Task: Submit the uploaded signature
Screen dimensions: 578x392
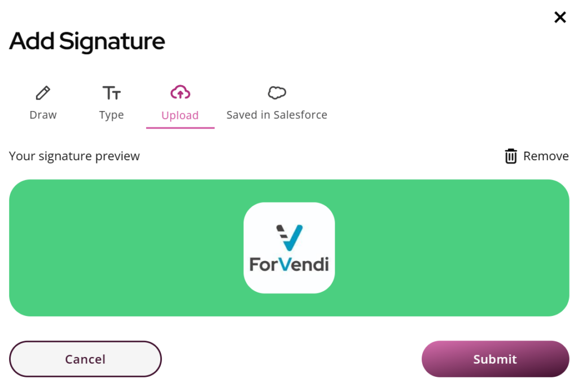Action: pyautogui.click(x=496, y=359)
